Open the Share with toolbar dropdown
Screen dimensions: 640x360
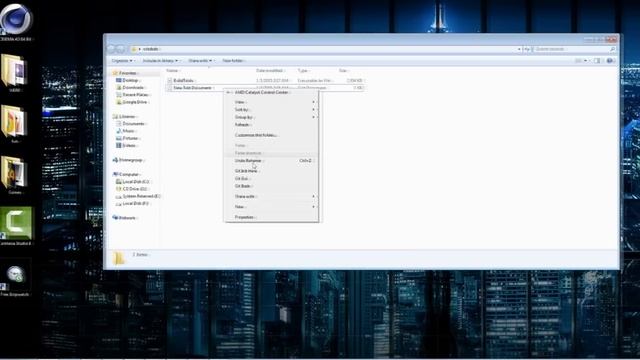pos(200,61)
